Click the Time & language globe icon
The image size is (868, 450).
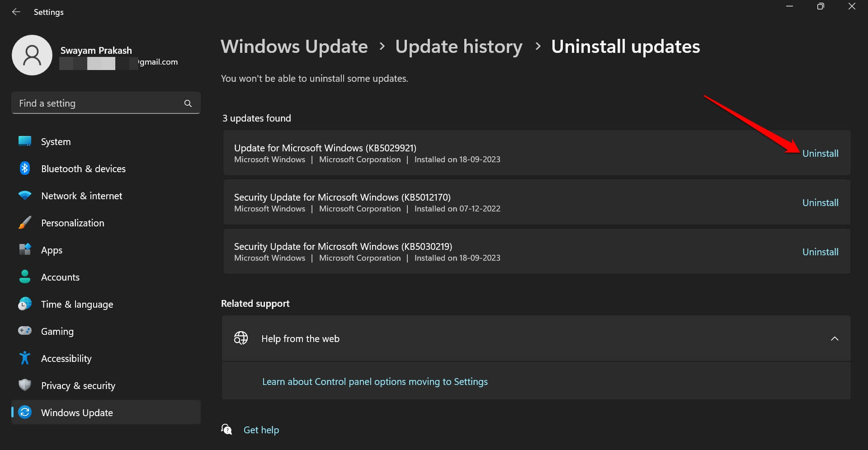[25, 304]
